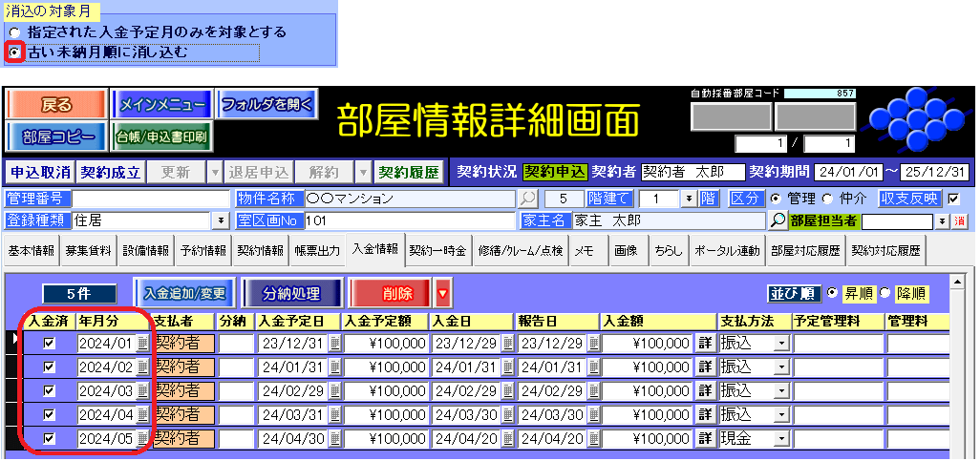Open calendar picker for 2024/01 年月分
This screenshot has height=461, width=980.
click(x=142, y=343)
